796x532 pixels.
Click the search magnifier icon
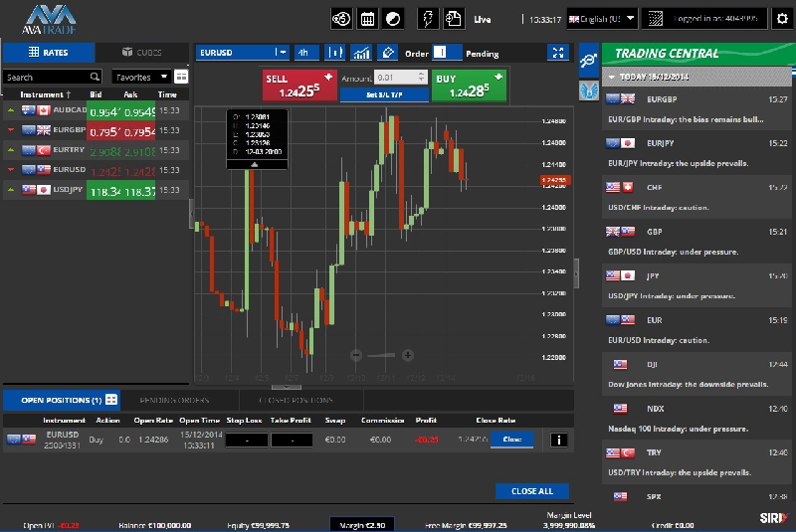point(95,77)
